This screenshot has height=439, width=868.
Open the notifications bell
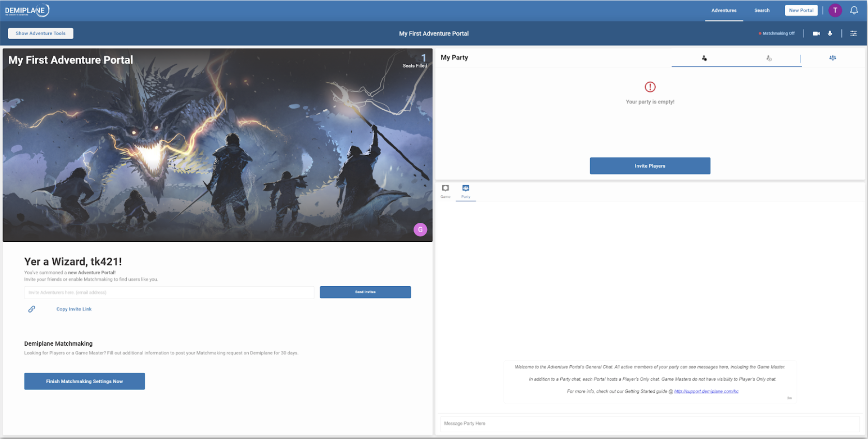pos(854,10)
